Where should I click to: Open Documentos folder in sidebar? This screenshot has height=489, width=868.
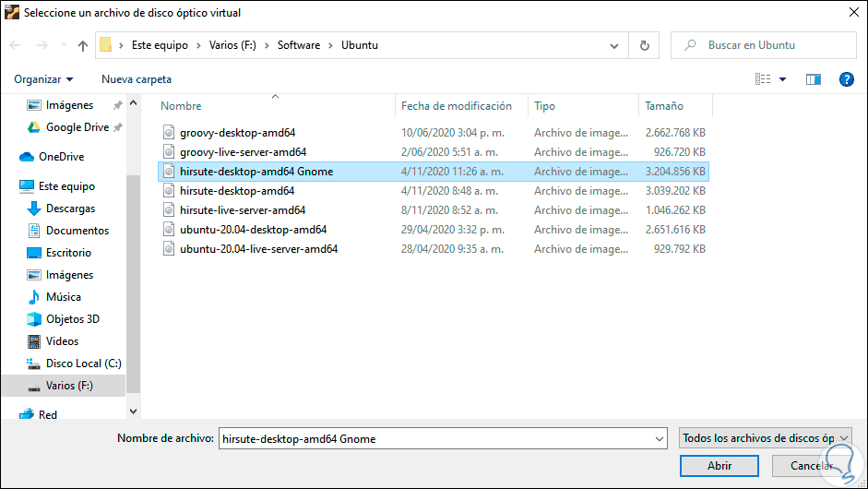pos(77,231)
